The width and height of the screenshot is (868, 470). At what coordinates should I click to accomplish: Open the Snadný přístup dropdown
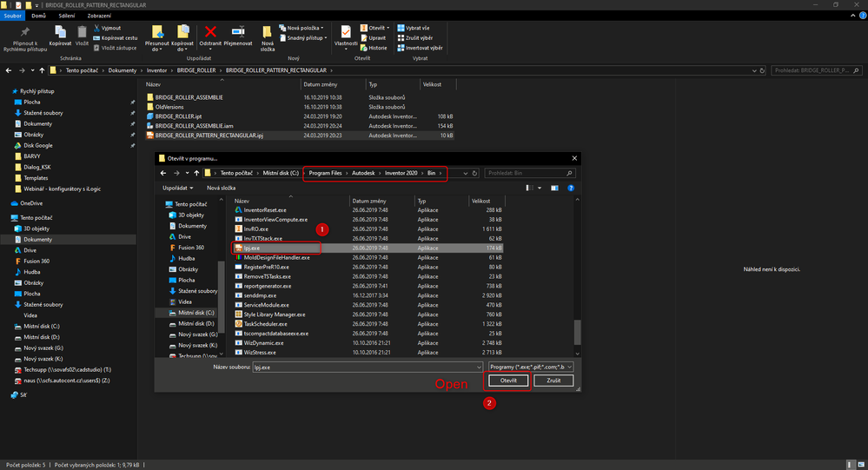[303, 37]
